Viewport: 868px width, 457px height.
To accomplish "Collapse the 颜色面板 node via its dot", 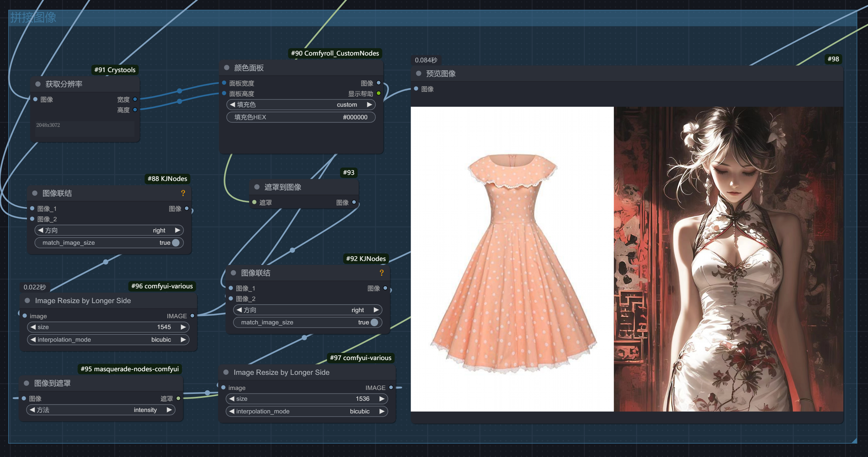I will click(227, 67).
